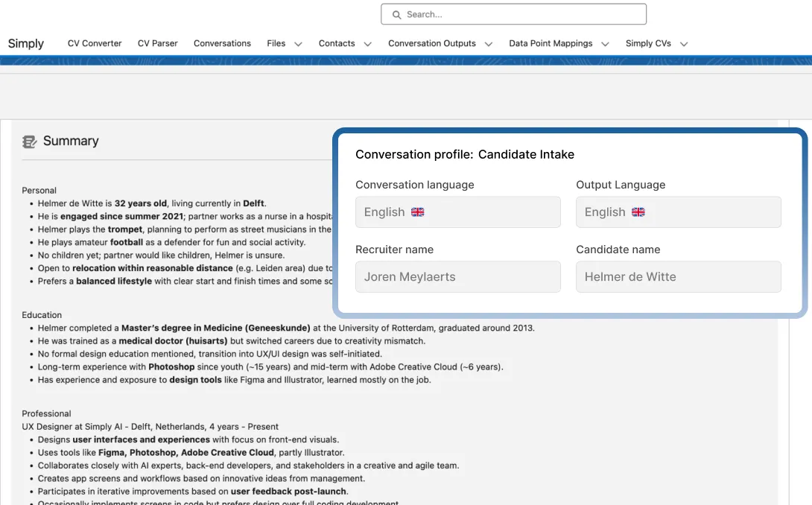Click the Summary notes icon
This screenshot has height=505, width=812.
point(30,142)
